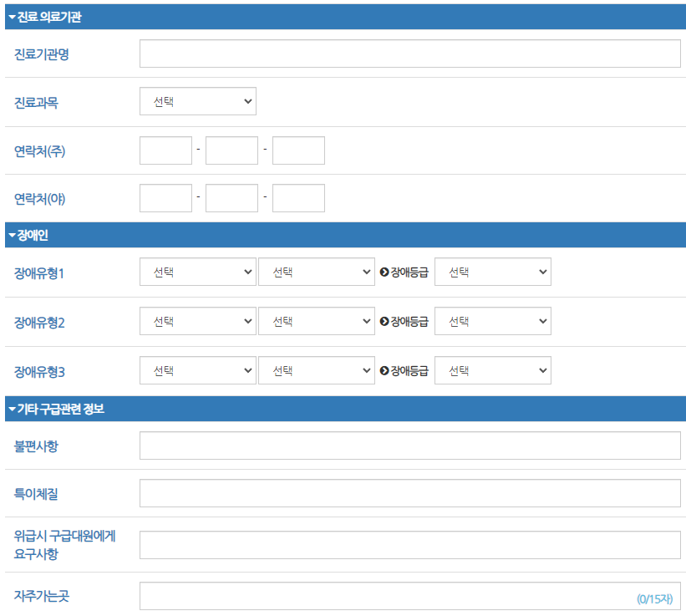Viewport: 686px width, 616px height.
Task: Open the first 장애유형2 dropdown
Action: click(x=198, y=321)
